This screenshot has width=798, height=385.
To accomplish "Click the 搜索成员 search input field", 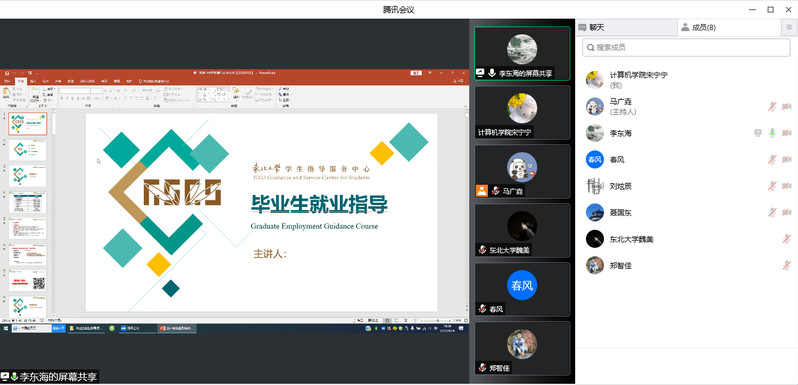I will click(x=686, y=47).
